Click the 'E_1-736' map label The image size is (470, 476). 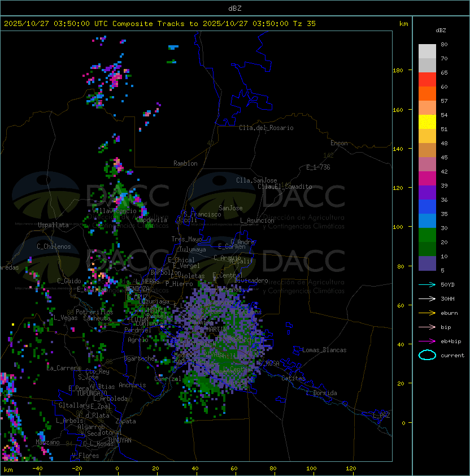pyautogui.click(x=318, y=167)
